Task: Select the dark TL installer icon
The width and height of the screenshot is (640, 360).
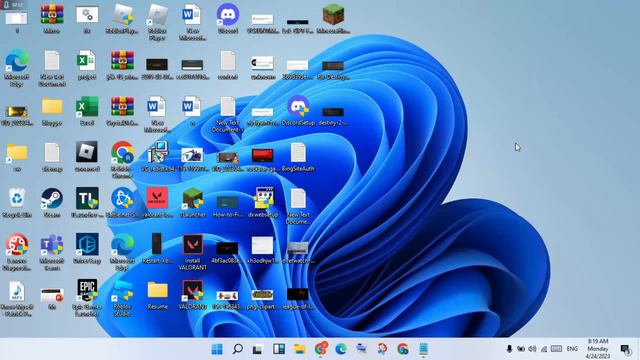Action: [x=87, y=199]
